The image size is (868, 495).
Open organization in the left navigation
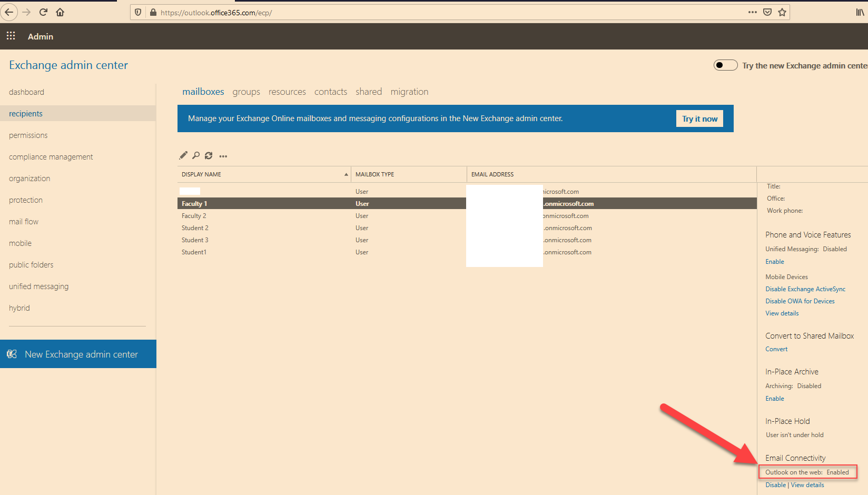coord(29,179)
